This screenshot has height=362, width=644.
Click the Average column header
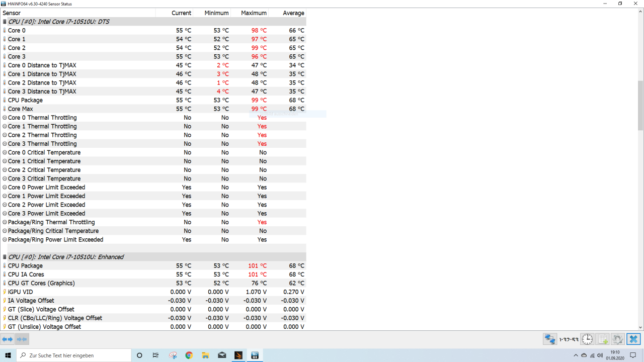tap(287, 13)
